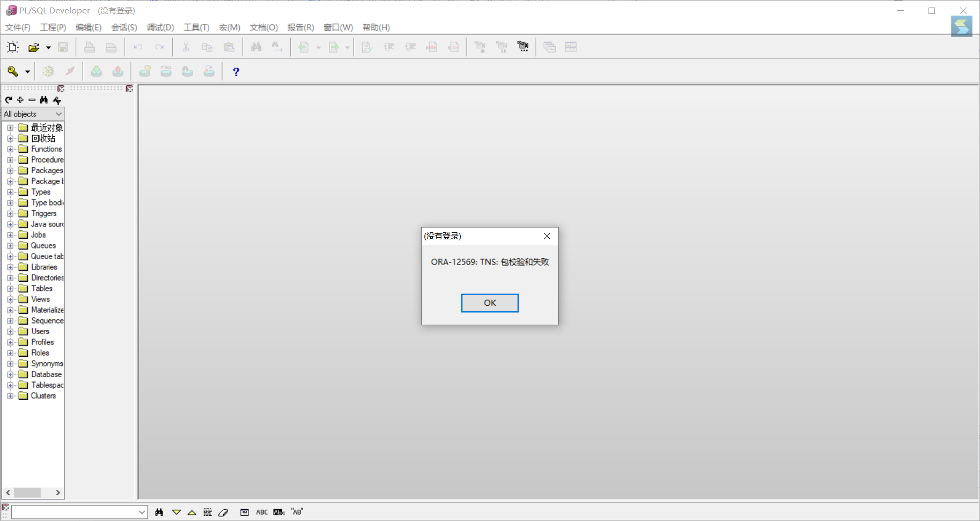Expand the Views folder
Image resolution: width=980 pixels, height=521 pixels.
(x=10, y=299)
